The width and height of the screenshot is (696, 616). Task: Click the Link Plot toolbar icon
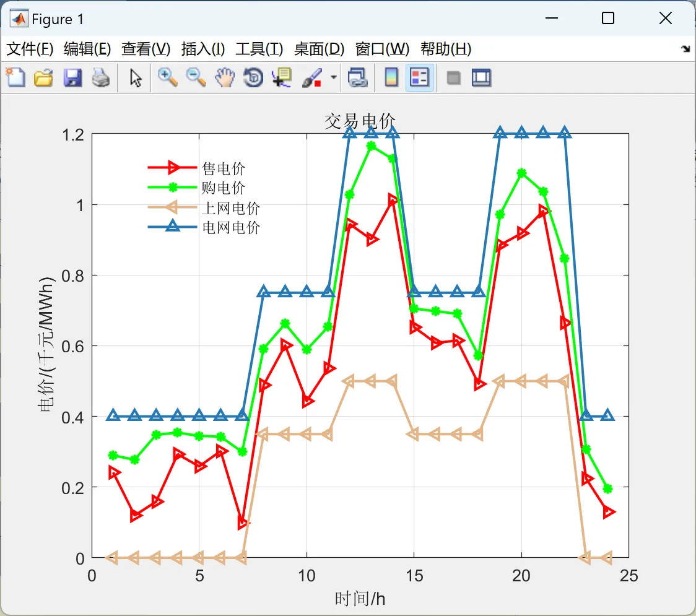[x=357, y=77]
